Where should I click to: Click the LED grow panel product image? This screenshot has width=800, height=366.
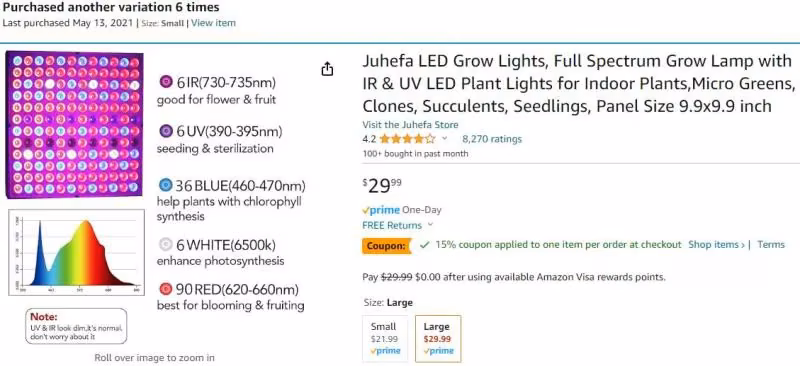tap(74, 125)
